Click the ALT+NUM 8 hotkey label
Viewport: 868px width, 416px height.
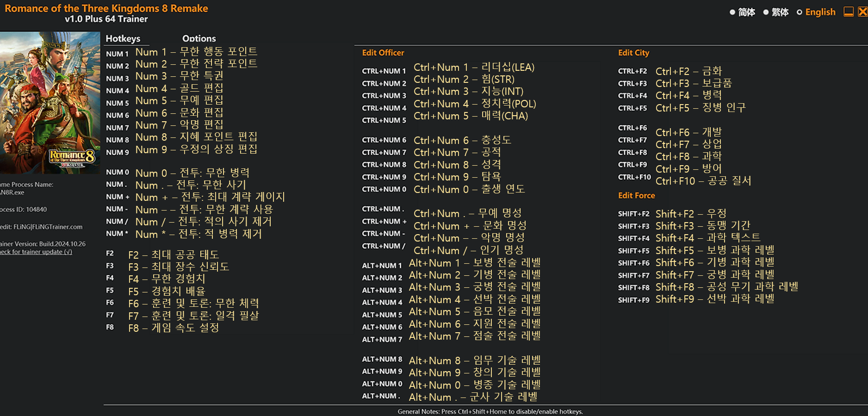382,359
